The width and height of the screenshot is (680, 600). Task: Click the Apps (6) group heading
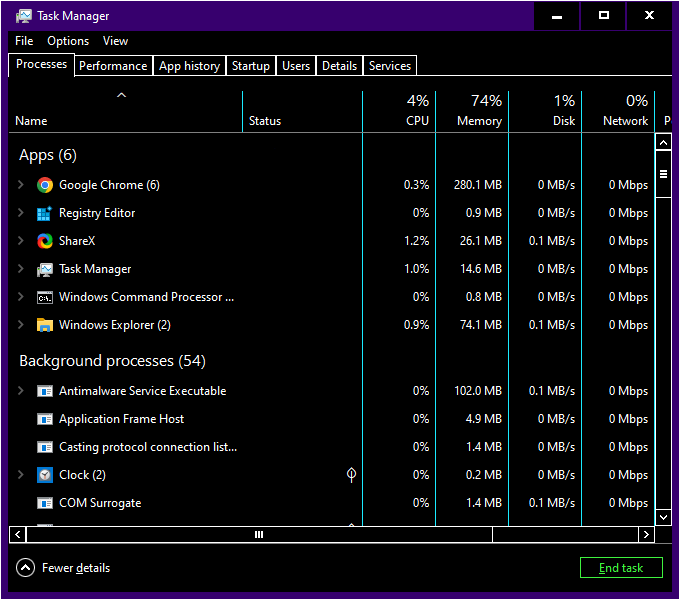(48, 155)
